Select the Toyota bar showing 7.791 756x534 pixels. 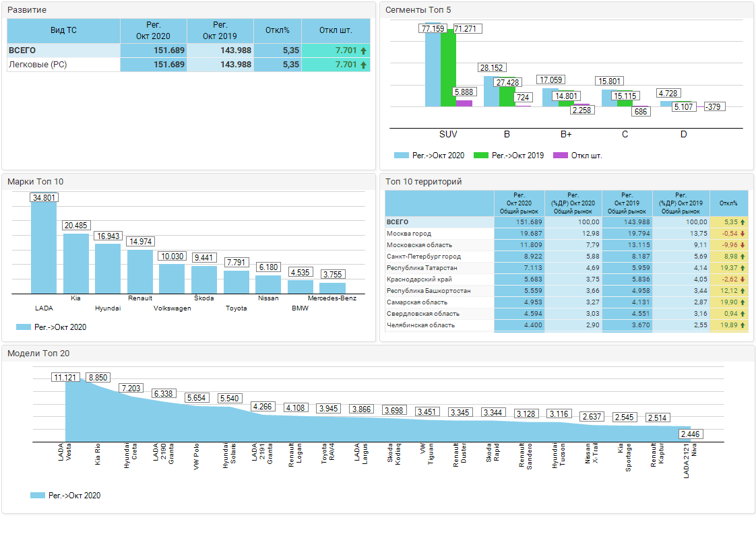(x=237, y=282)
